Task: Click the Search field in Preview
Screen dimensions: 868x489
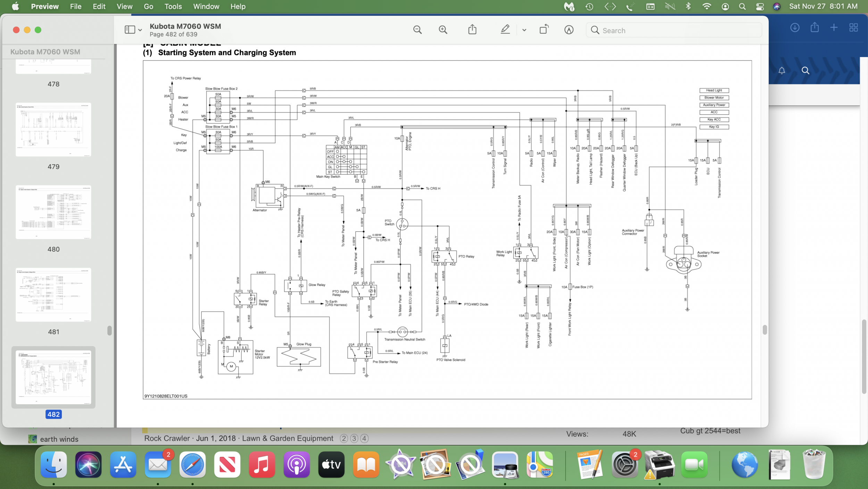Action: pos(674,30)
